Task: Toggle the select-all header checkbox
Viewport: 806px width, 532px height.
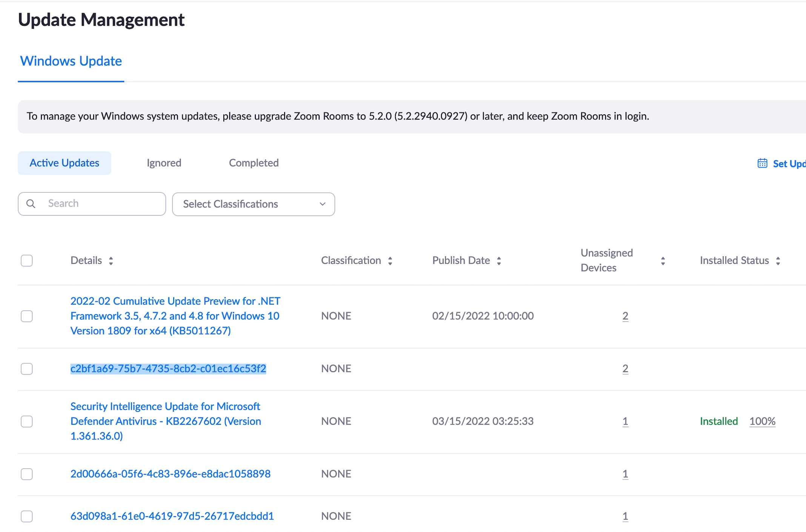Action: click(x=27, y=261)
